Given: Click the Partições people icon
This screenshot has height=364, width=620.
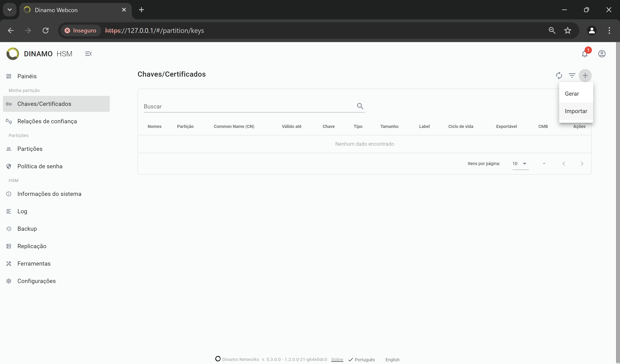Looking at the screenshot, I should [9, 149].
